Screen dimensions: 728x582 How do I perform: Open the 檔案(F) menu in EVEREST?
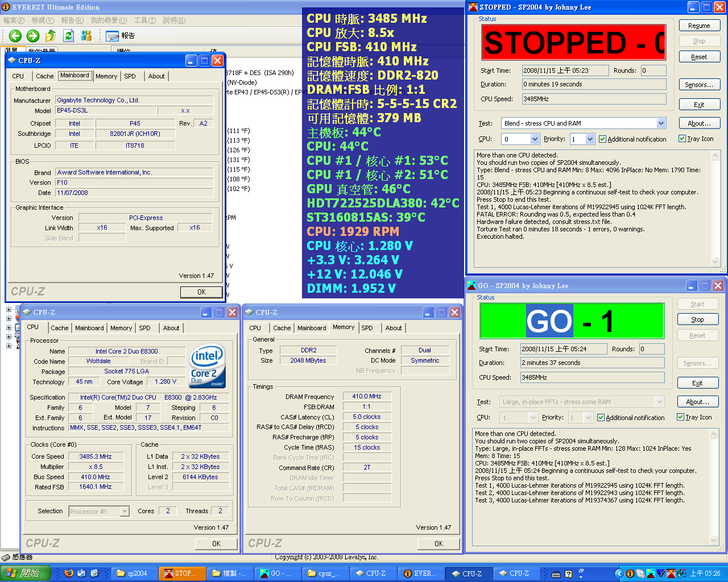tap(14, 20)
